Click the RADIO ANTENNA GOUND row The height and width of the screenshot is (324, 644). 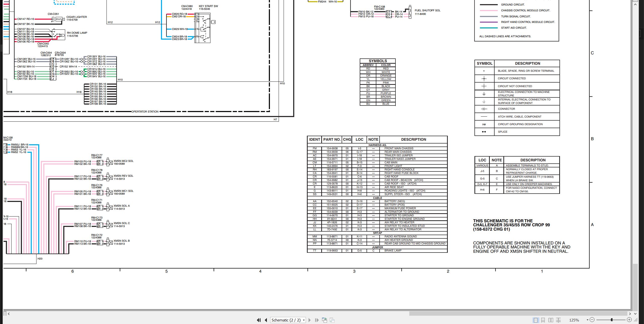click(377, 237)
